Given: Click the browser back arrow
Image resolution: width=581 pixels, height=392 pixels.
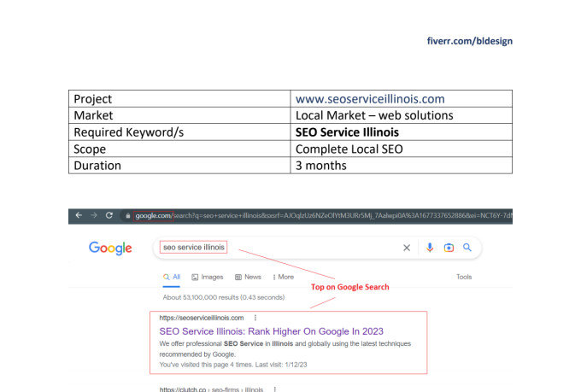Looking at the screenshot, I should click(79, 215).
